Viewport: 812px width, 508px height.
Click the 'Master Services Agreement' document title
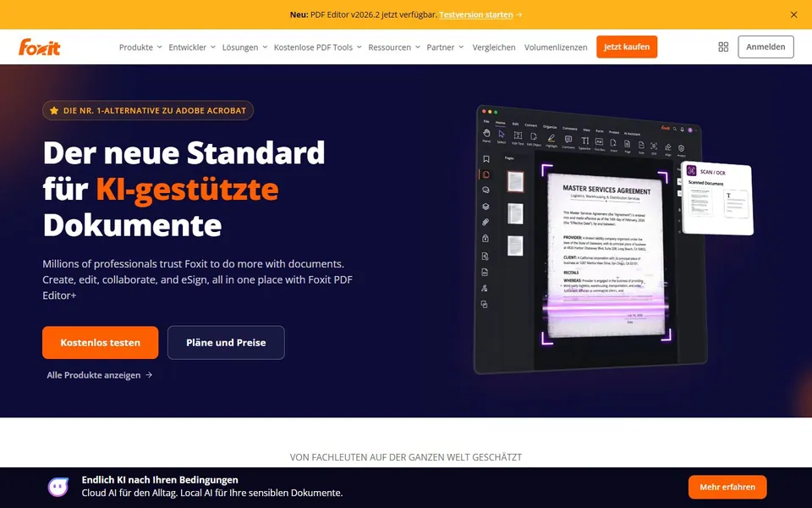606,190
